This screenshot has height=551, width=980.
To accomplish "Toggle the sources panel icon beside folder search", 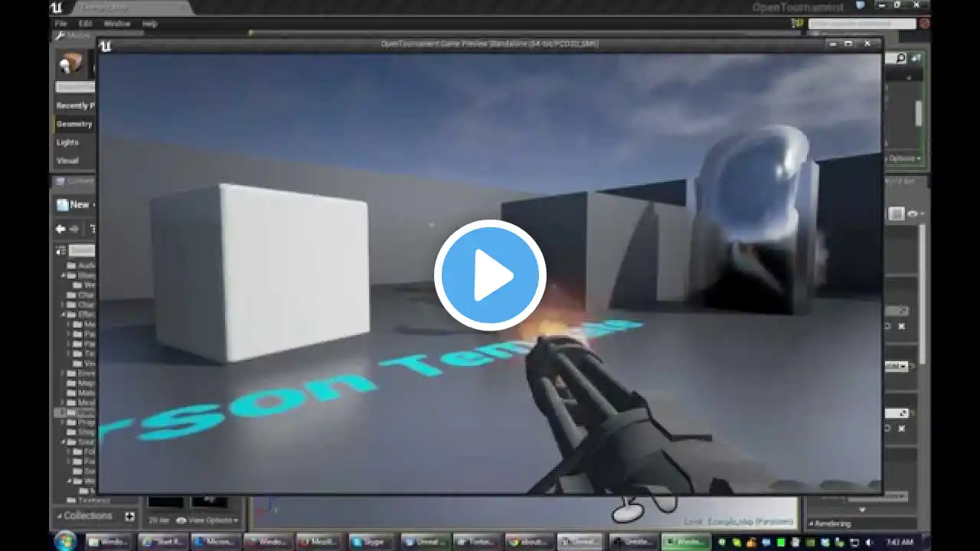I will click(60, 251).
